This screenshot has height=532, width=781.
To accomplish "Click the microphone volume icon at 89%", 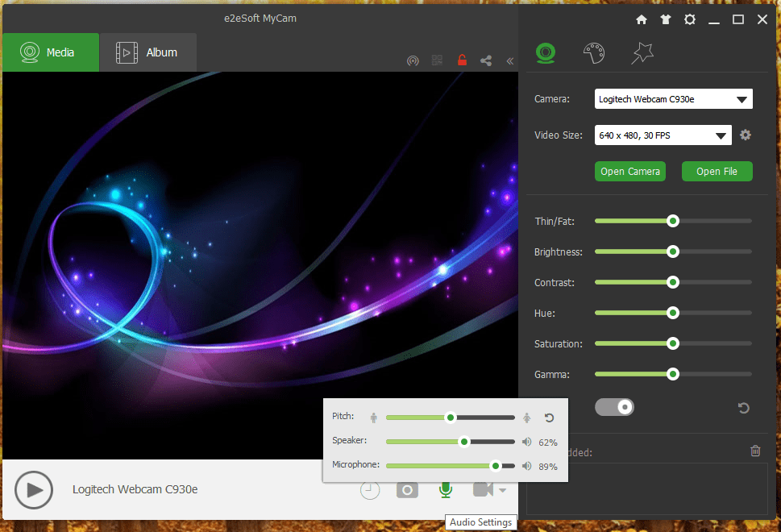I will (526, 466).
